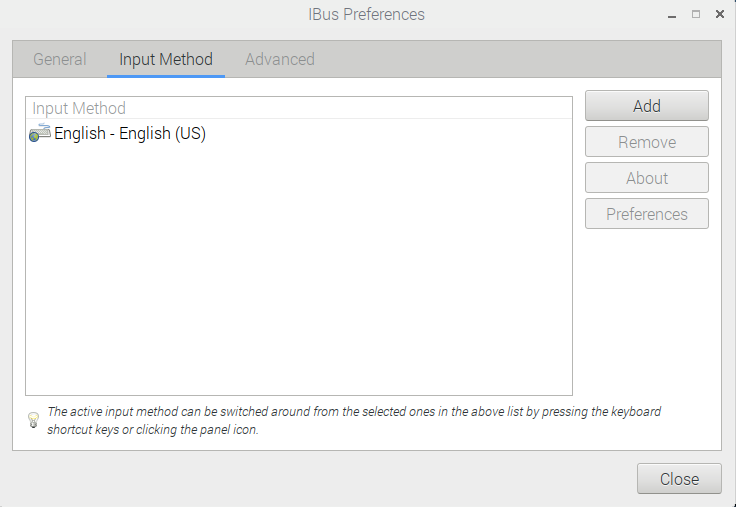Select English - English (US) entry
This screenshot has height=507, width=736.
(x=299, y=133)
